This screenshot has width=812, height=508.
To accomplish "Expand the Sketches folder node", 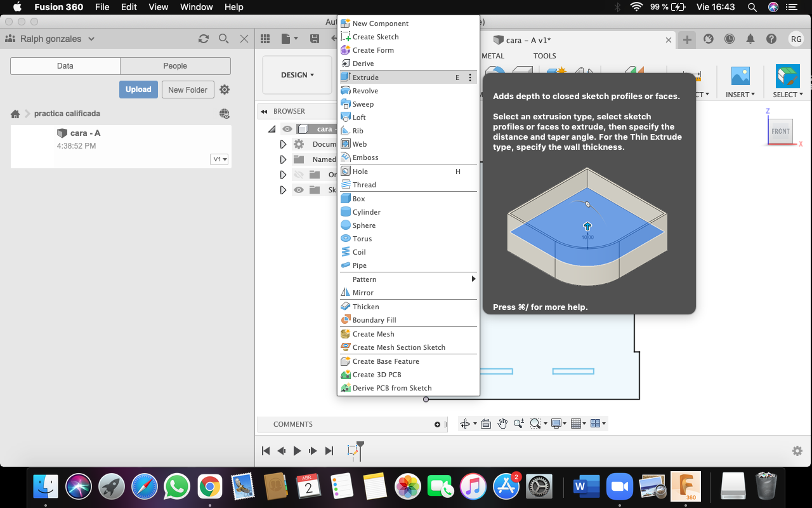I will (283, 190).
